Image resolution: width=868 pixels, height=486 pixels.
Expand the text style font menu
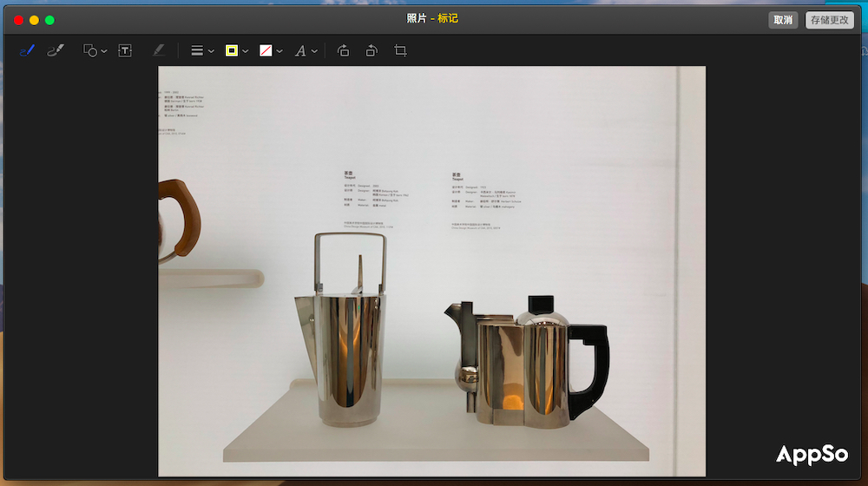(x=306, y=51)
